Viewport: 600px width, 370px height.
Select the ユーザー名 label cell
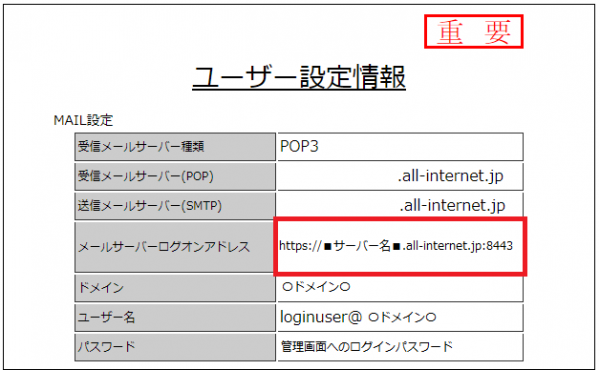175,317
